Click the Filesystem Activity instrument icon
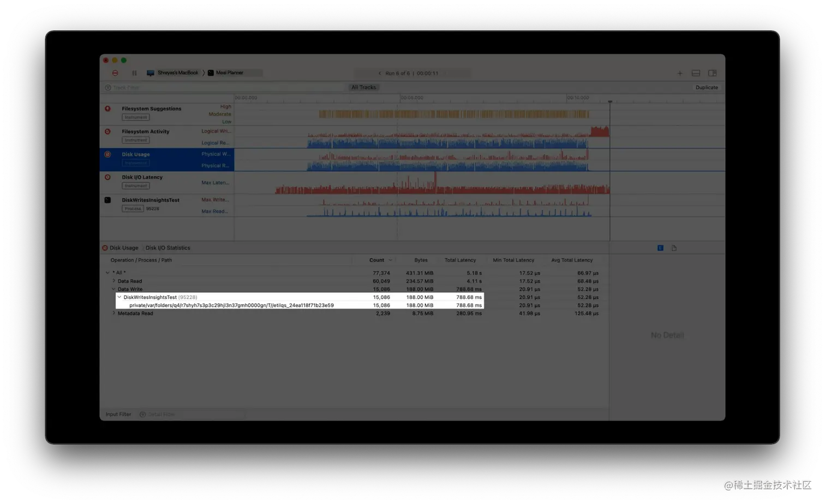Image resolution: width=825 pixels, height=504 pixels. coord(107,131)
